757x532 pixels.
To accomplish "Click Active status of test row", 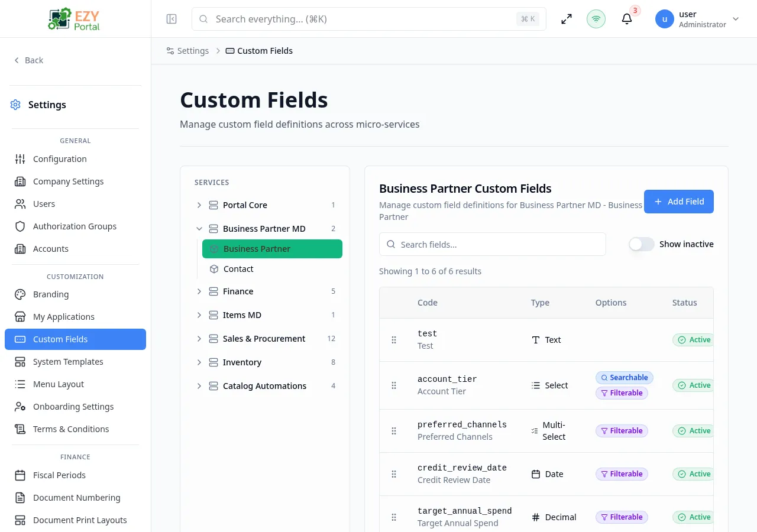I will 693,340.
